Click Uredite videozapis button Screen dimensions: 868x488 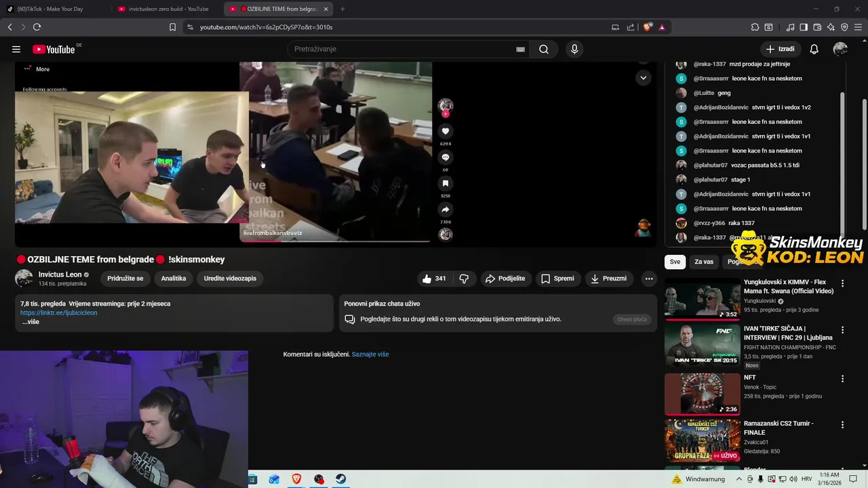coord(230,279)
